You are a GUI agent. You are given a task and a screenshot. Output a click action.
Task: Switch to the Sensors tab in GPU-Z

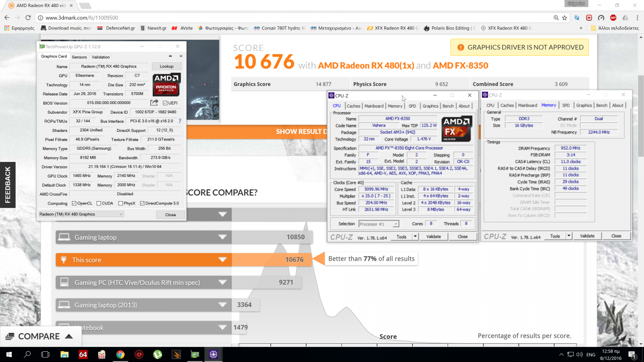click(79, 57)
